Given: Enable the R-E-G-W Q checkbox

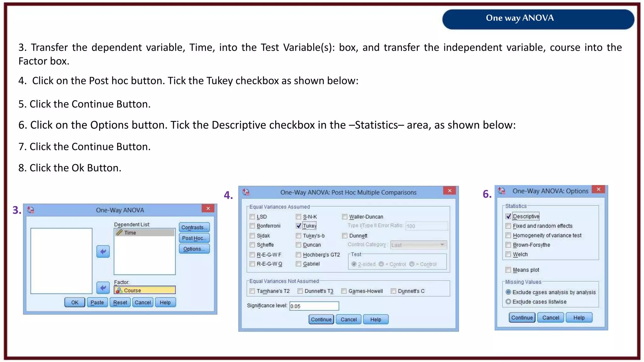Looking at the screenshot, I should tap(252, 264).
